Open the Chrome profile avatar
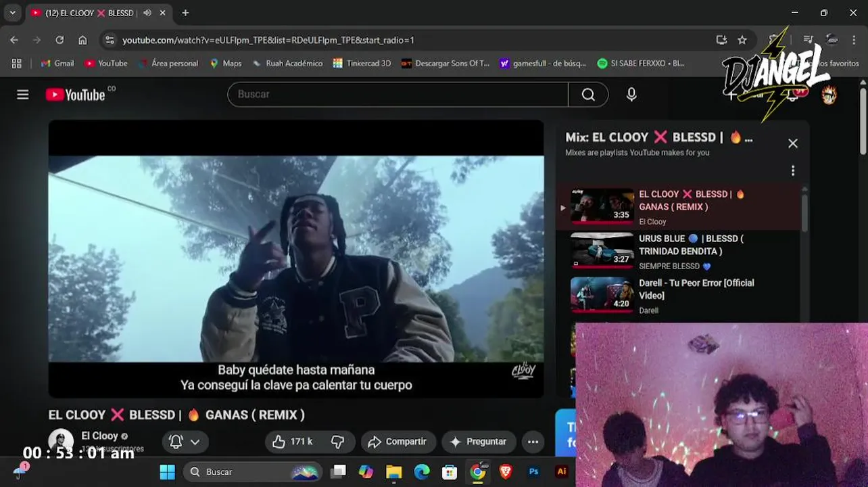Image resolution: width=868 pixels, height=487 pixels. click(832, 40)
